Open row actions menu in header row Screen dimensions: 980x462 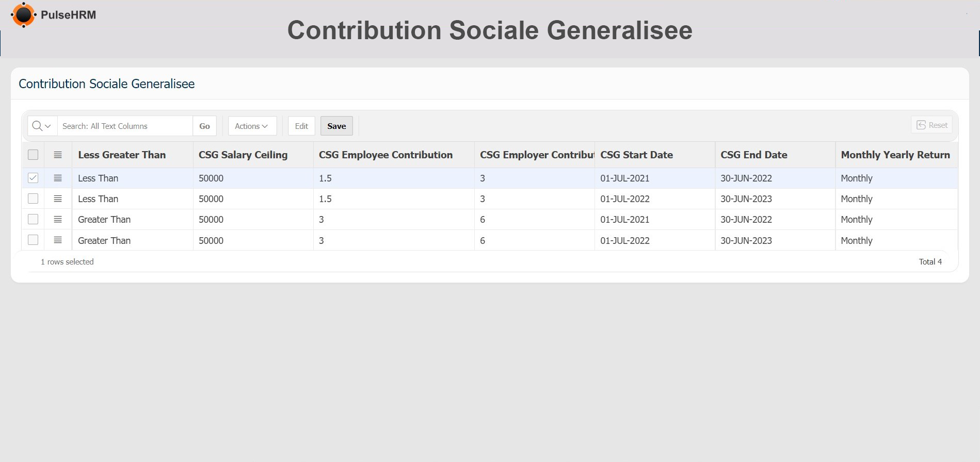point(58,155)
